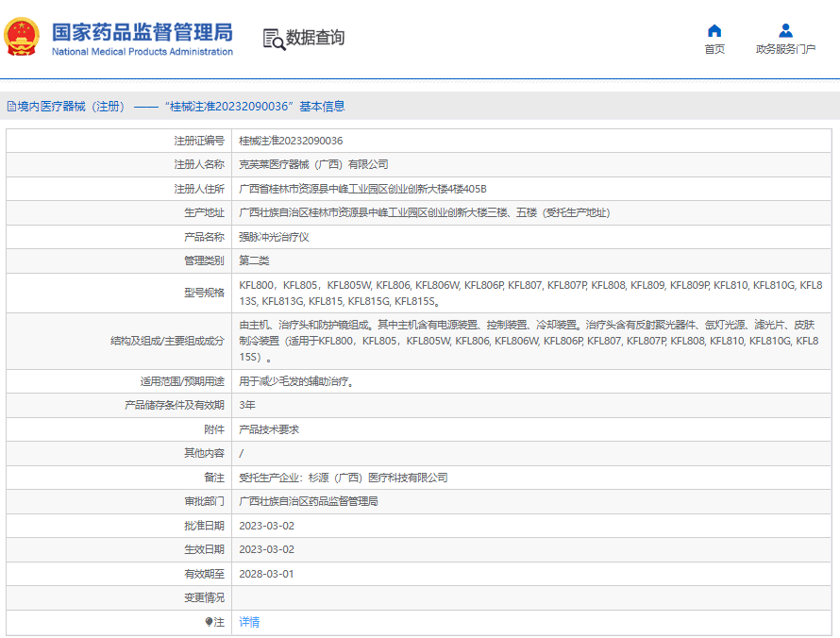Click the 适用范围/预期用途 row label
This screenshot has height=638, width=840.
click(183, 381)
